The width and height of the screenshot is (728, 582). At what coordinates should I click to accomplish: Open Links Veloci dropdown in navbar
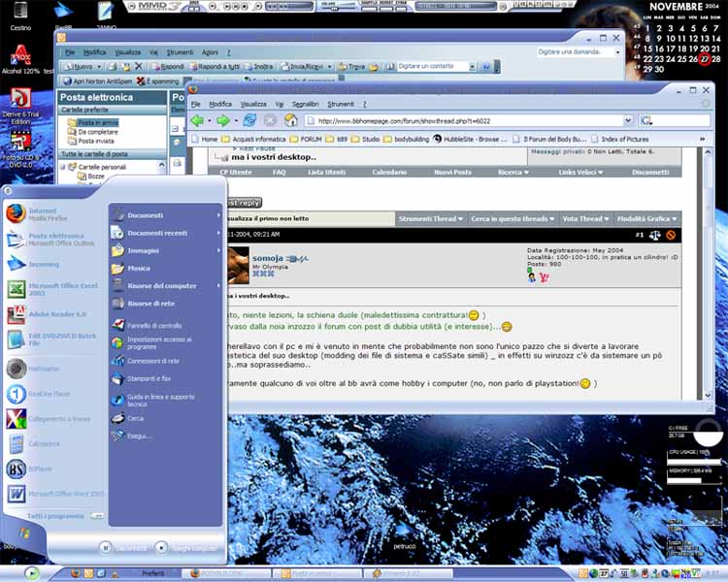[580, 173]
